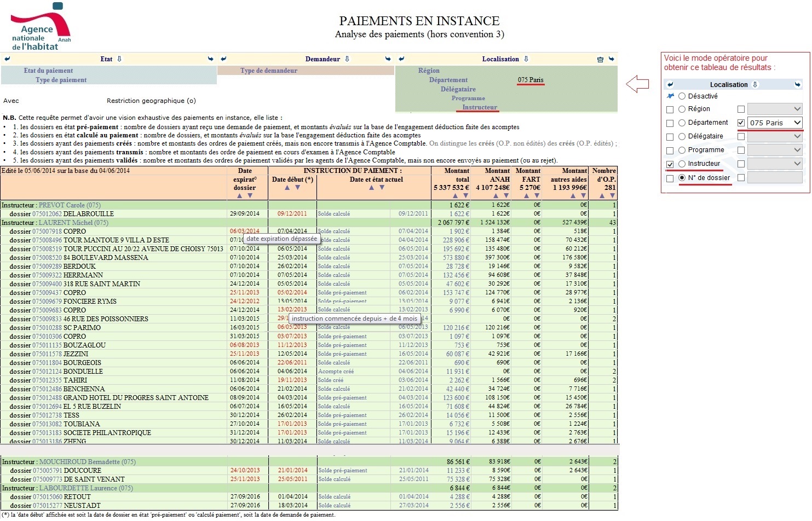Sort Date et état actuel ascending
Image resolution: width=812 pixels, height=521 pixels.
coord(371,188)
